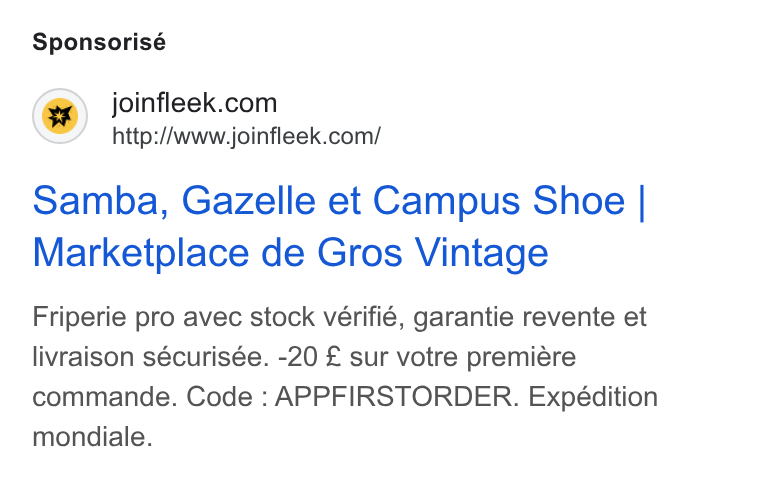Viewport: 760px width, 478px height.
Task: Click the word 'Marketplace' in title
Action: (x=141, y=253)
